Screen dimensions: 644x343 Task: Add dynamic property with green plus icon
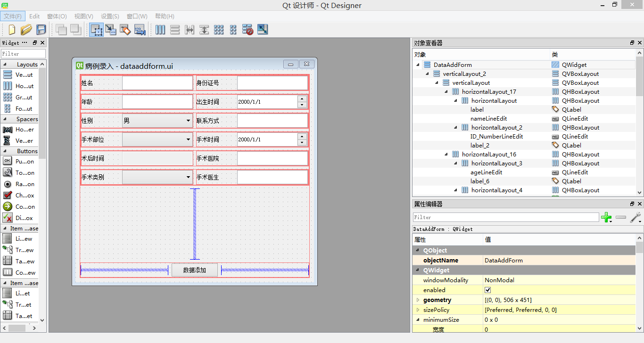tap(606, 217)
